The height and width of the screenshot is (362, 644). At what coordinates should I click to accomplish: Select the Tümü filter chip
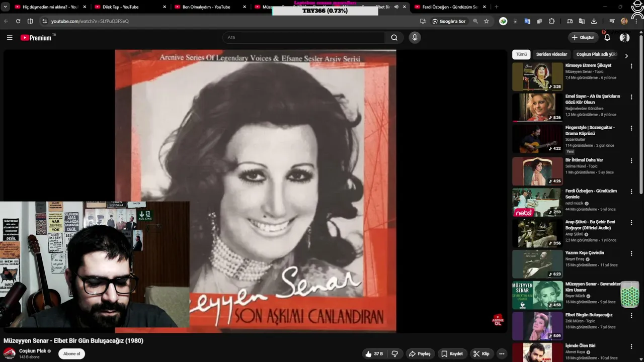[521, 54]
